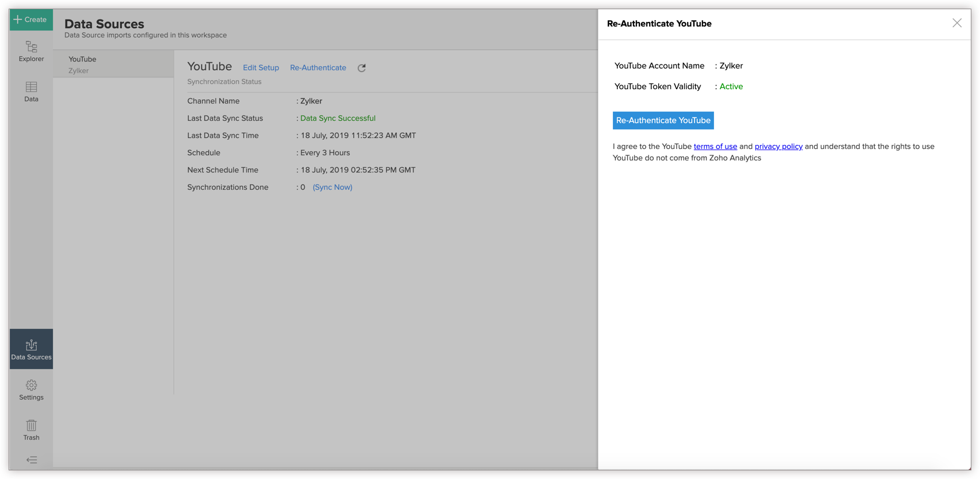Screen dimensions: 980x479
Task: Click the Sync Now link
Action: (x=333, y=187)
